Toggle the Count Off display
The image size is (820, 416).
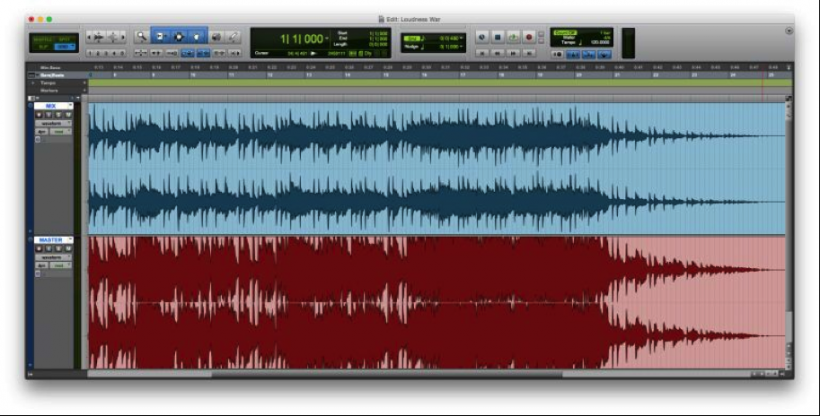565,32
